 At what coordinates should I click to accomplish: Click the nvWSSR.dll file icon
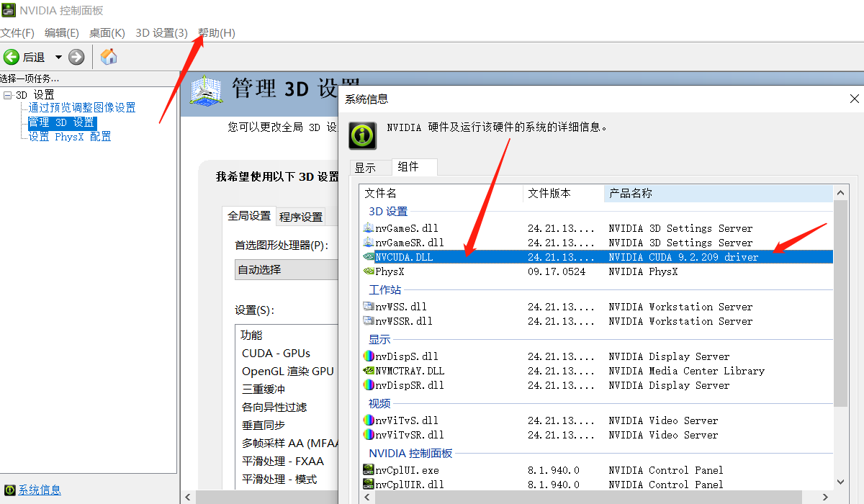(369, 321)
